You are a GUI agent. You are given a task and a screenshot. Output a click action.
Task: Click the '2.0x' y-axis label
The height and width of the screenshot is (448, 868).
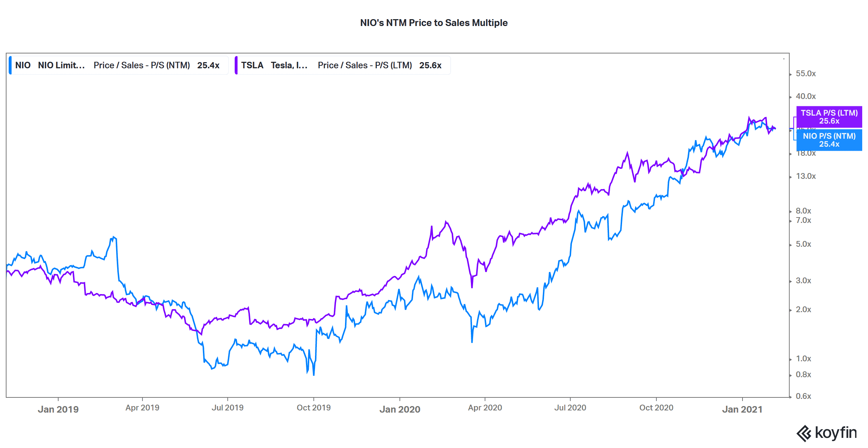[x=803, y=310]
